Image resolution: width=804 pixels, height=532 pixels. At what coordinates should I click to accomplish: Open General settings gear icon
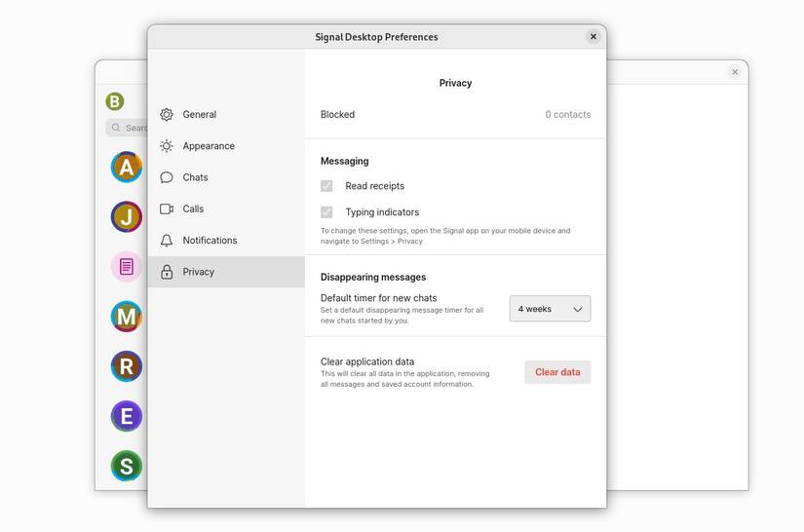pos(166,114)
